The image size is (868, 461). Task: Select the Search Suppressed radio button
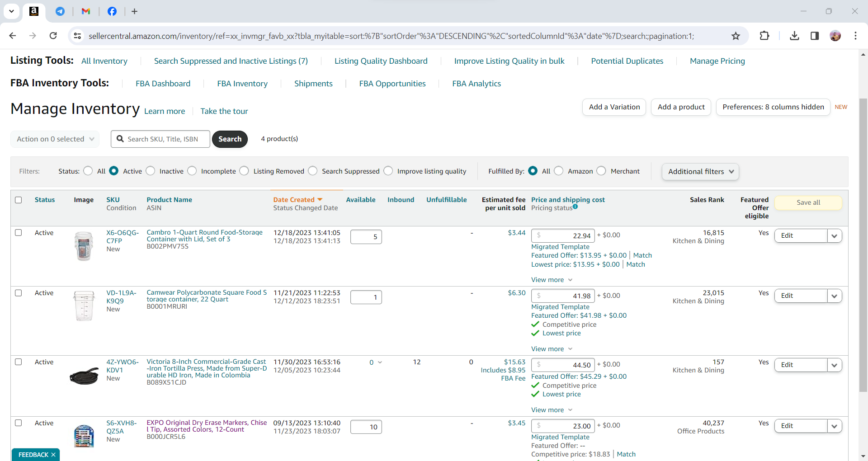point(313,171)
